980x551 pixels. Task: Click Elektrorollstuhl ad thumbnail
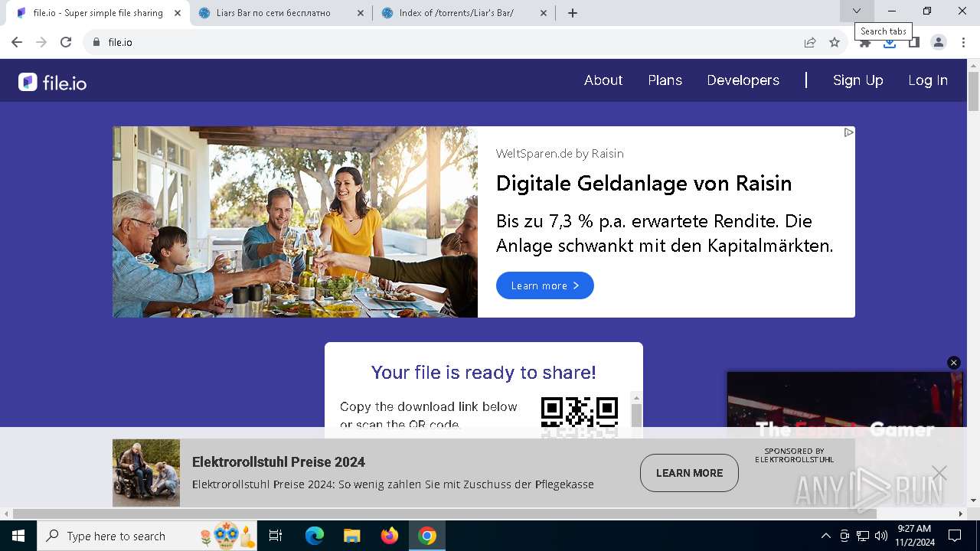(x=146, y=473)
